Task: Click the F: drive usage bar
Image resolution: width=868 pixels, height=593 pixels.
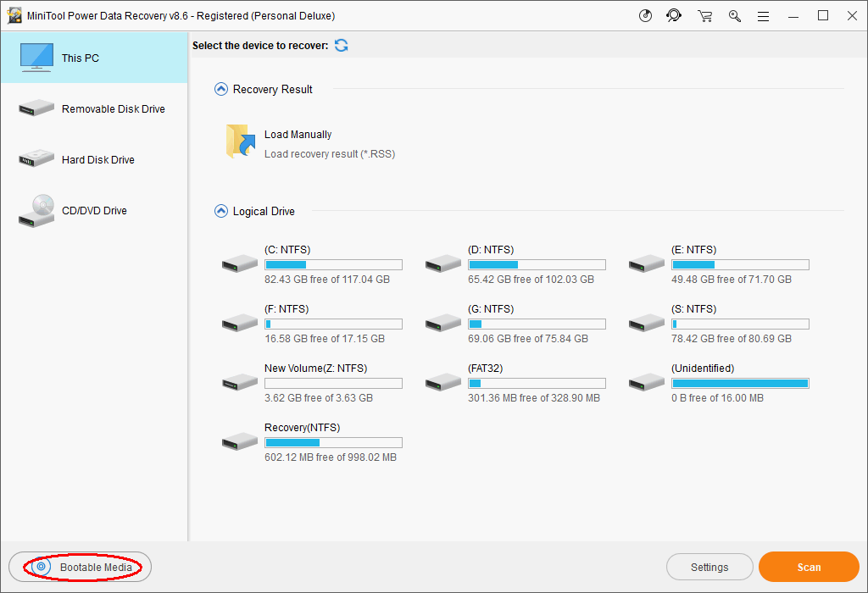Action: 333,324
